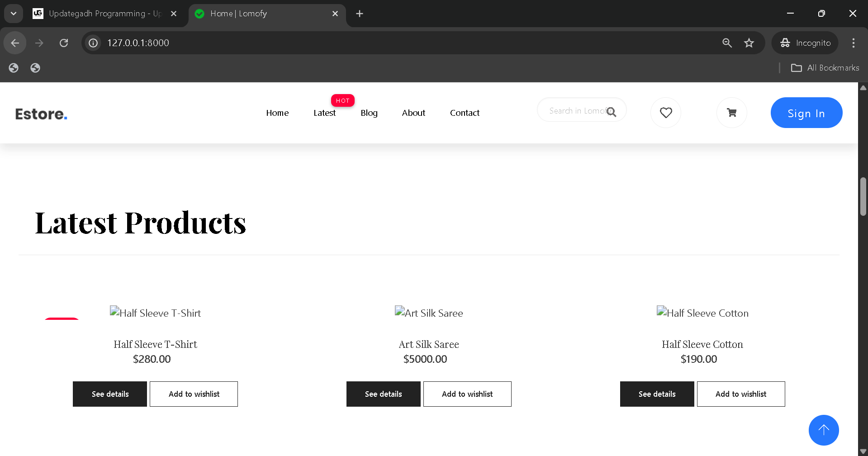Open the Blog navigation link
The image size is (868, 456).
coord(369,113)
